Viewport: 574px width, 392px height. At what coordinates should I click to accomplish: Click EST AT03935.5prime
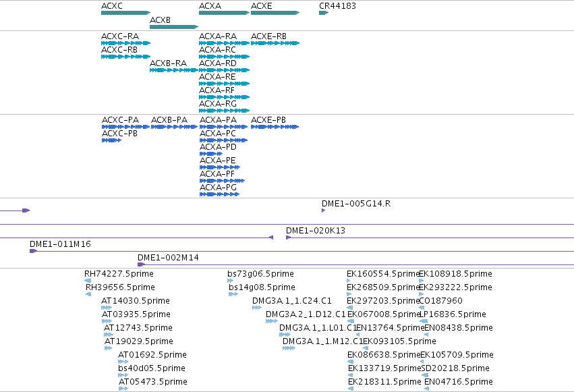pos(107,322)
